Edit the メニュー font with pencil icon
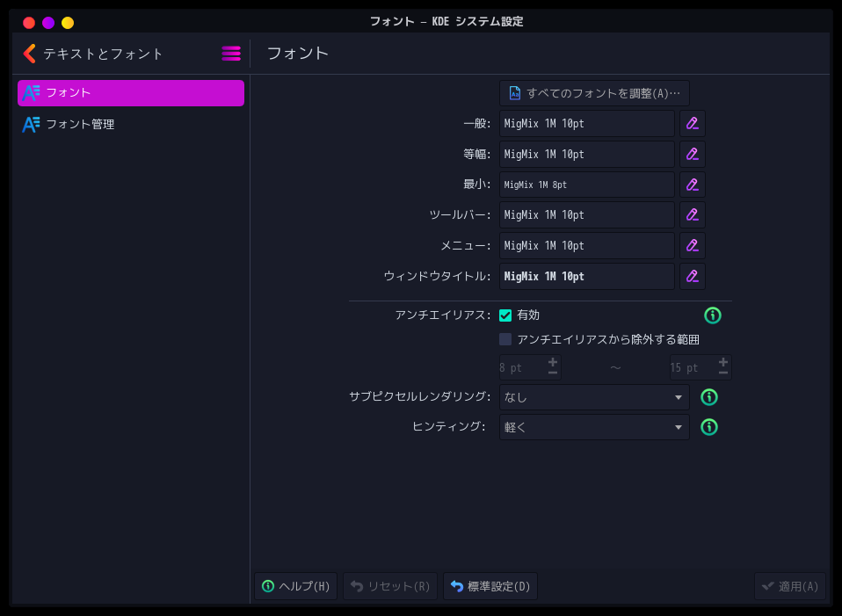Screen dimensions: 842x616 coord(693,245)
